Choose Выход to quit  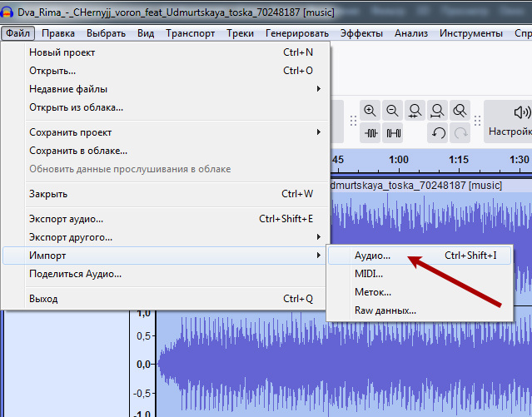[x=165, y=299]
